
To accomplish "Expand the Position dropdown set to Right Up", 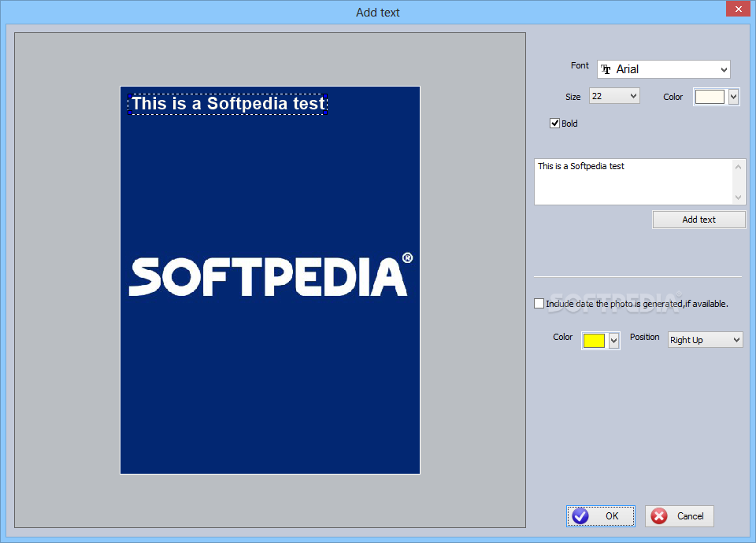I will coord(705,340).
